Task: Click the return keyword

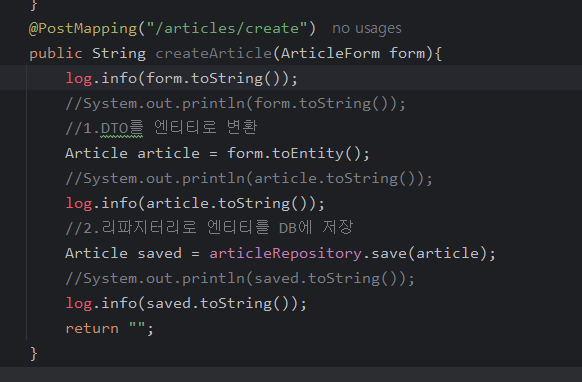Action: point(92,329)
